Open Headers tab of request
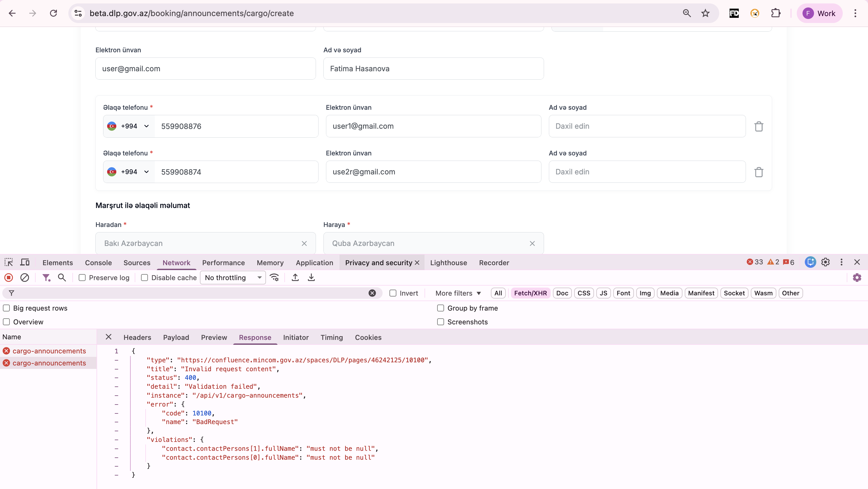 click(137, 337)
